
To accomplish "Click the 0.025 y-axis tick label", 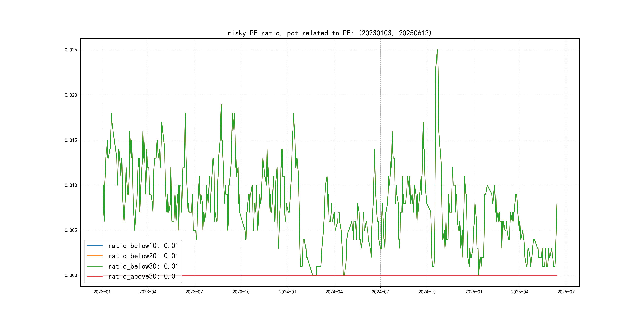I will pyautogui.click(x=71, y=50).
